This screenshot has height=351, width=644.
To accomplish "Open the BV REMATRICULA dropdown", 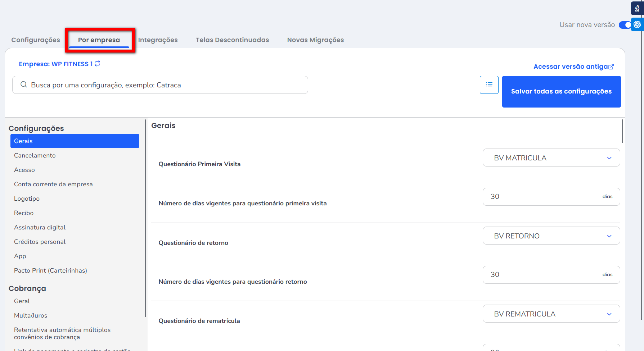I will coord(551,314).
